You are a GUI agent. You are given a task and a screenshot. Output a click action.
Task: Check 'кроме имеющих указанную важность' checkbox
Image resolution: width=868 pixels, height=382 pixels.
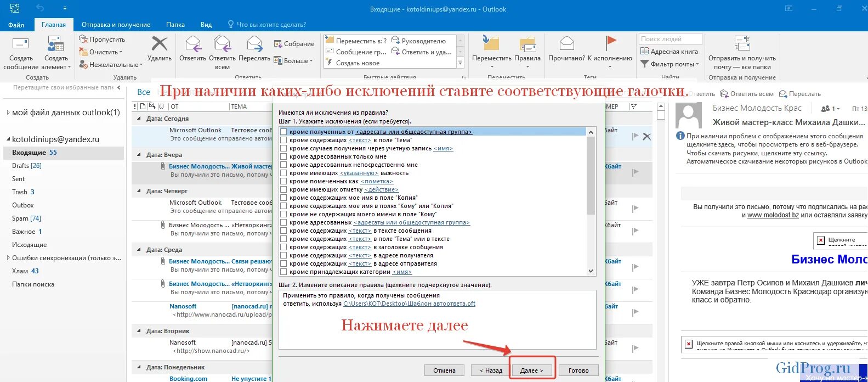pos(283,173)
